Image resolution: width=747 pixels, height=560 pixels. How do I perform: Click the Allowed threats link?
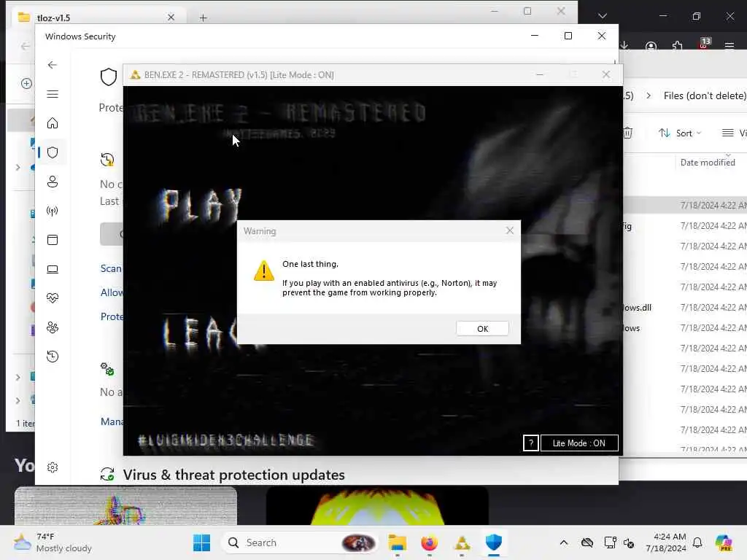coord(112,292)
